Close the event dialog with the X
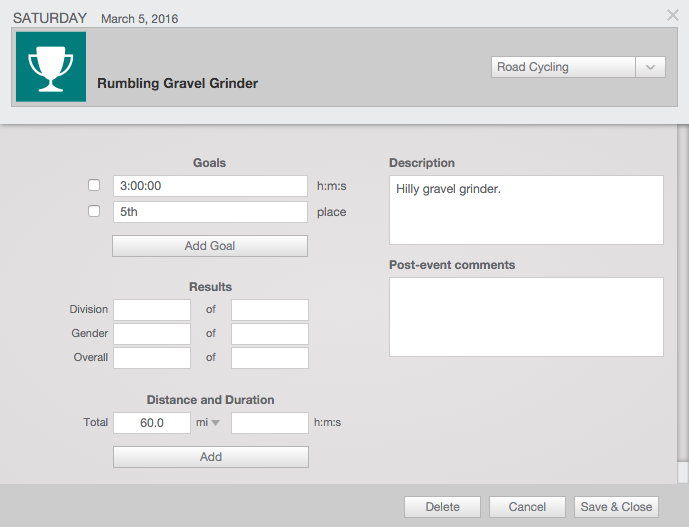 [x=672, y=15]
